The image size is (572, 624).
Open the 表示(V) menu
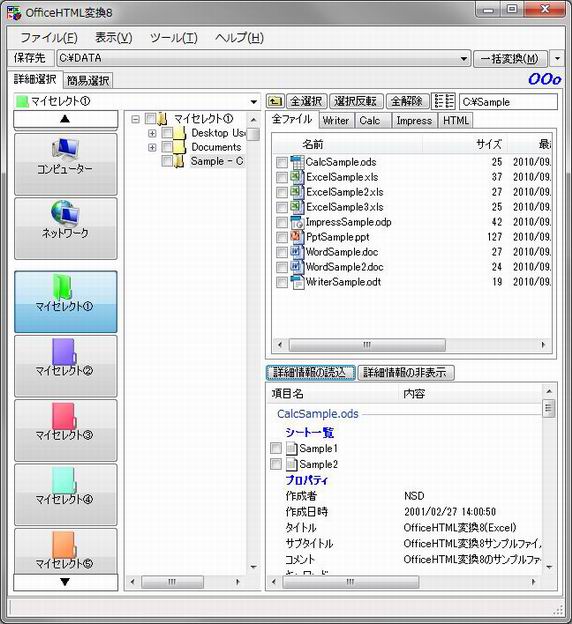click(114, 38)
